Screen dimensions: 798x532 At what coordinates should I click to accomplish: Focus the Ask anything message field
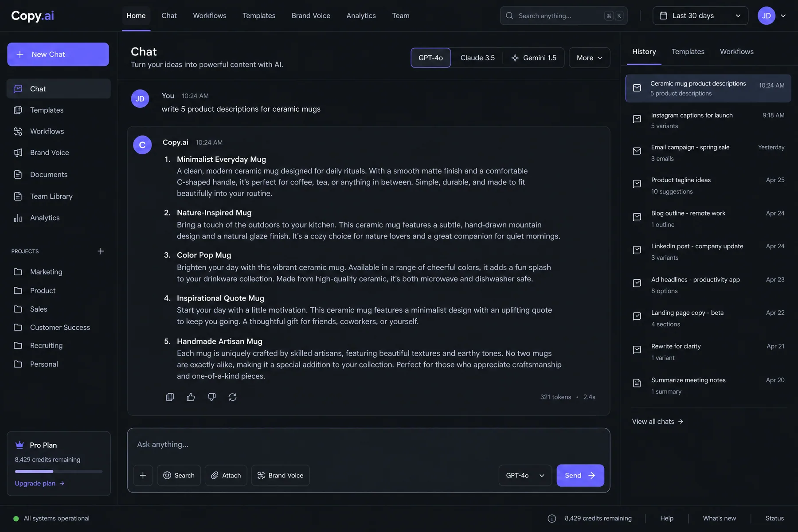[x=368, y=445]
